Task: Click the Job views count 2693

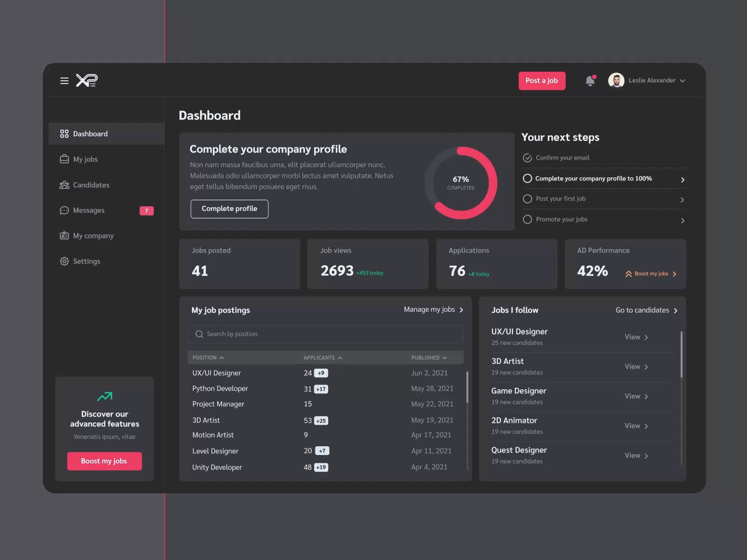Action: 337,271
